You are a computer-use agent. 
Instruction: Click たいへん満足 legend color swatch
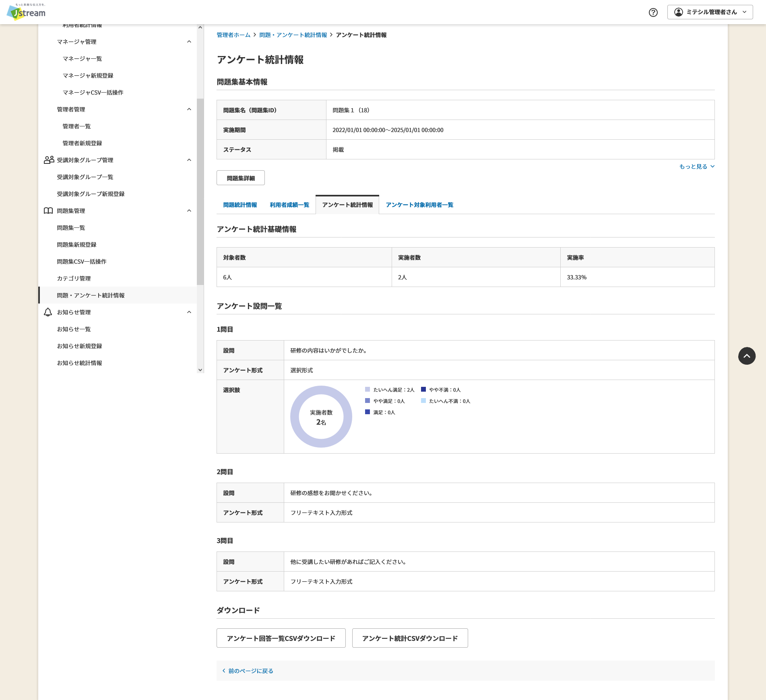tap(368, 389)
